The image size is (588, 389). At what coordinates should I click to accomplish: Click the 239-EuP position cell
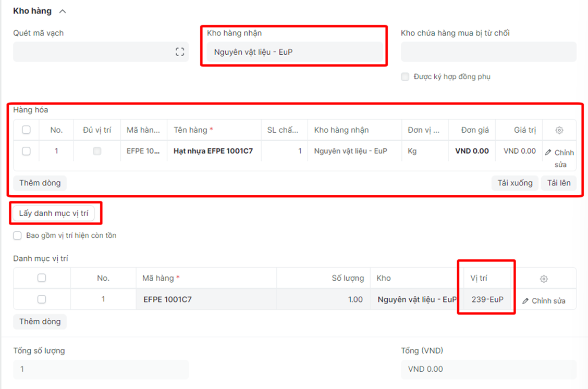click(487, 299)
